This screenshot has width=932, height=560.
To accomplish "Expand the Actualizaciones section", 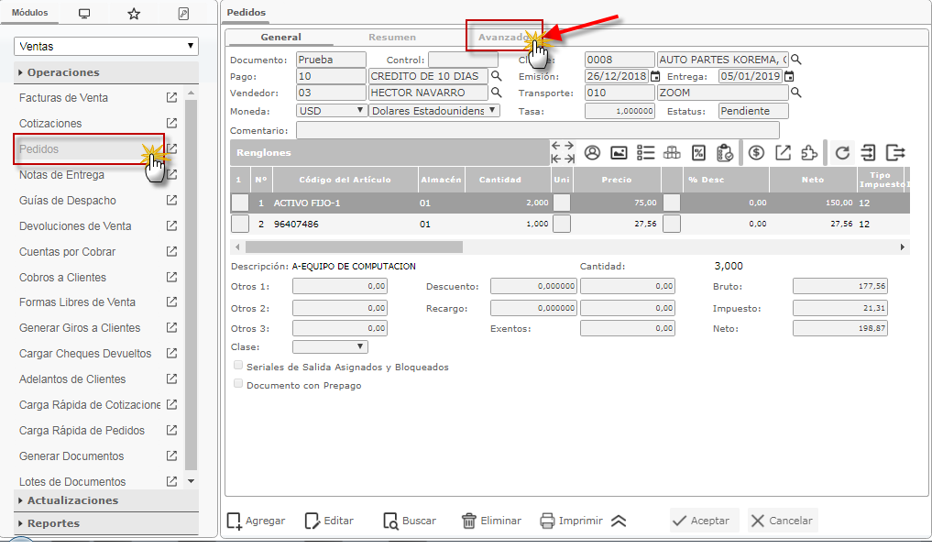I will 72,500.
